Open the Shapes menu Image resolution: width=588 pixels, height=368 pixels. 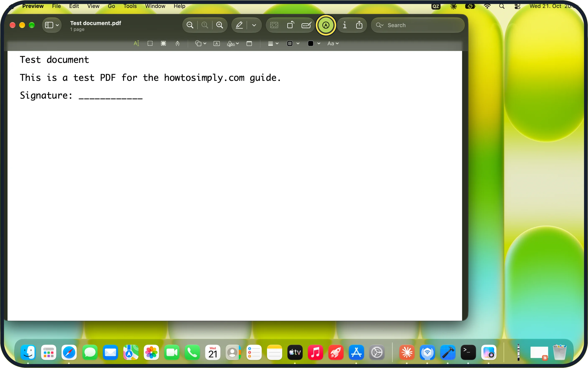(200, 43)
